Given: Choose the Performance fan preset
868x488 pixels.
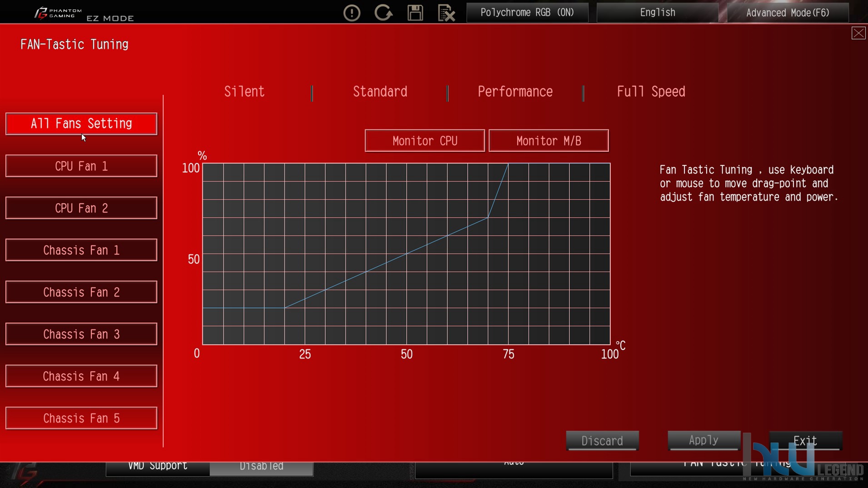Looking at the screenshot, I should [515, 92].
